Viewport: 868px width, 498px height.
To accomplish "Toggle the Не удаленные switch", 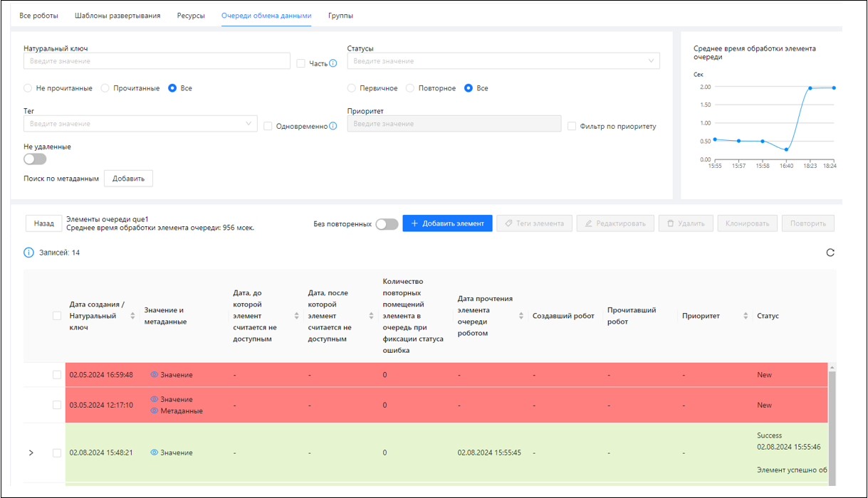I will [x=35, y=159].
